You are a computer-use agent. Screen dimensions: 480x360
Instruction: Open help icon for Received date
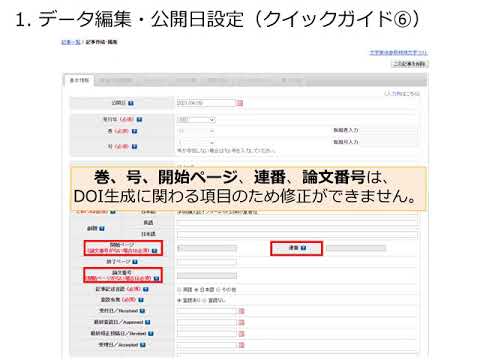(142, 311)
